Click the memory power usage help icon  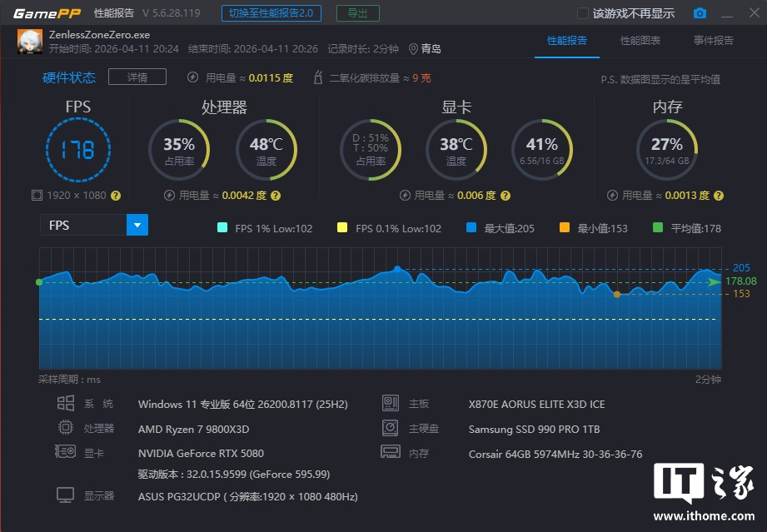click(718, 196)
